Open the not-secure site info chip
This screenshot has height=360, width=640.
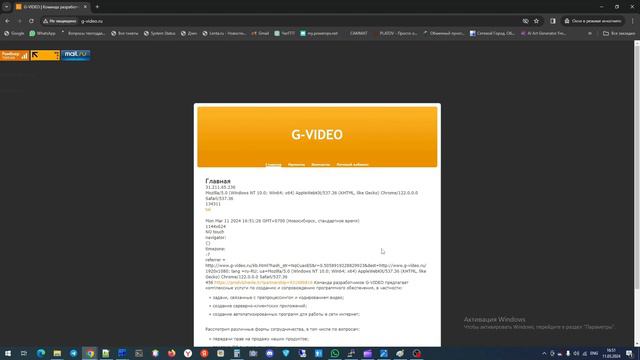pyautogui.click(x=60, y=21)
